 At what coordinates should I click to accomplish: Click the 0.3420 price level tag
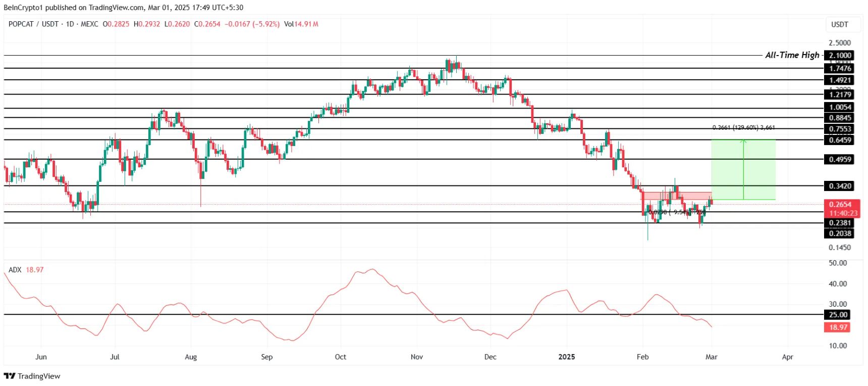click(x=840, y=186)
